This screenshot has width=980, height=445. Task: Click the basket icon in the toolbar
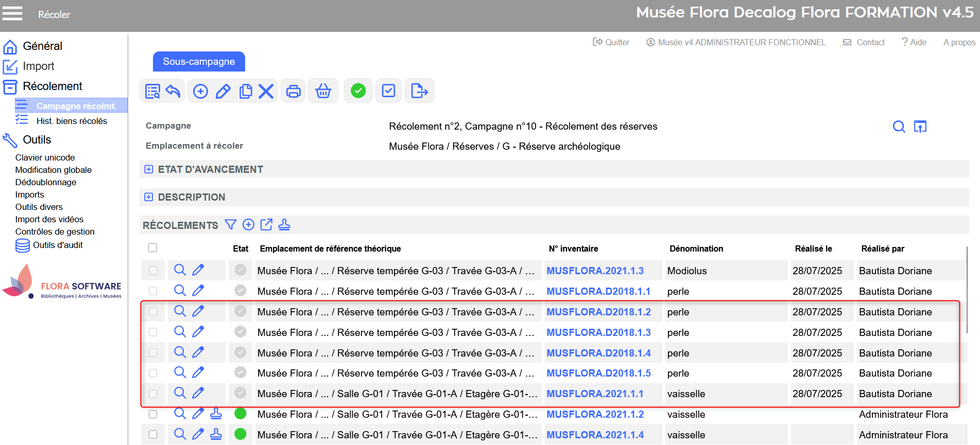pos(323,92)
